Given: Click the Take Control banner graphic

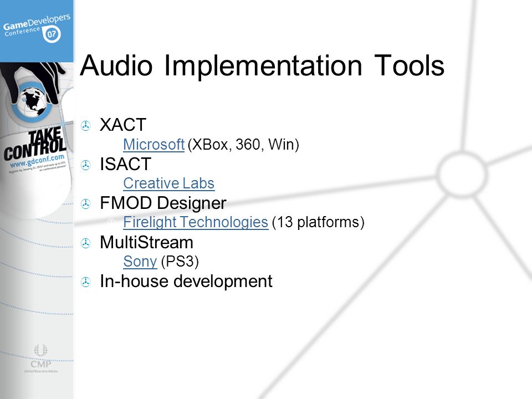Looking at the screenshot, I should pyautogui.click(x=34, y=144).
